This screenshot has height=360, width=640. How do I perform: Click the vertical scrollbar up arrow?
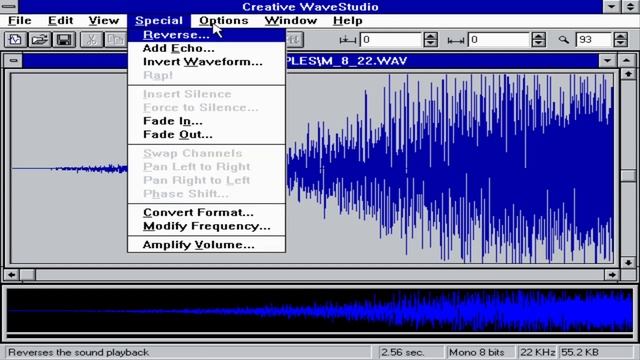click(x=628, y=74)
